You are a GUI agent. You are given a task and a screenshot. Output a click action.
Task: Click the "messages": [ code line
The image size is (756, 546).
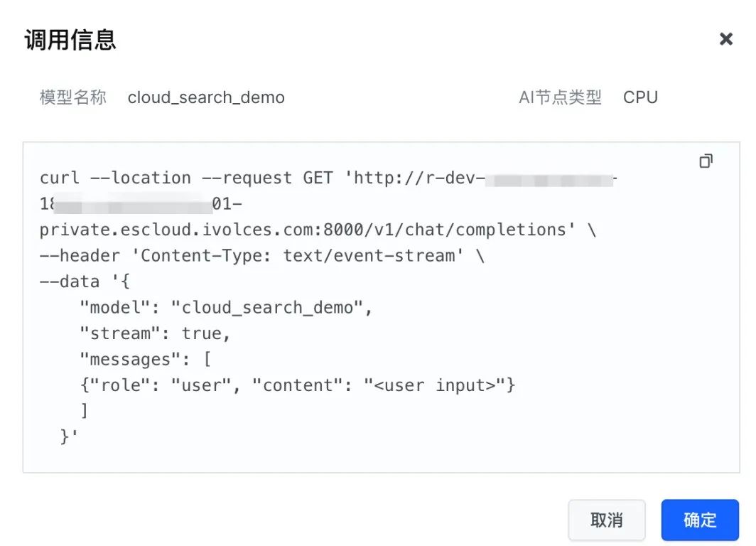pos(145,359)
